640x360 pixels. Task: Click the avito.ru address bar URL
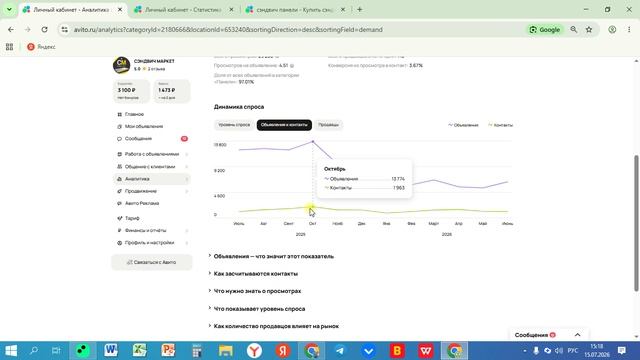[228, 29]
